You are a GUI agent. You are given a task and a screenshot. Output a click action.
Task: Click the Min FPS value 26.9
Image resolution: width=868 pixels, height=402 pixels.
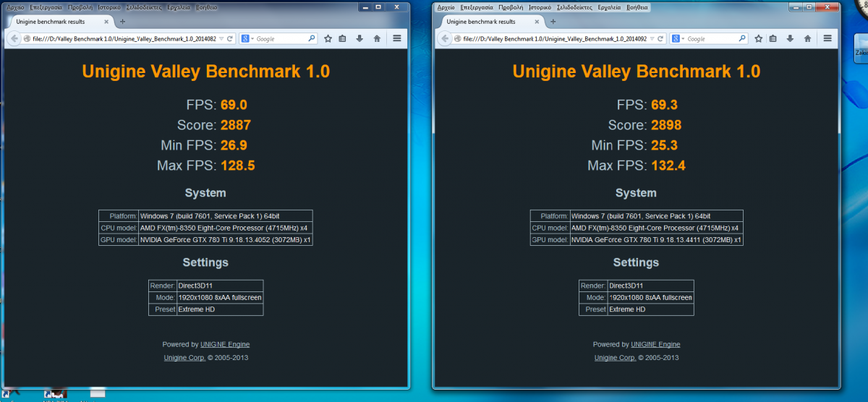coord(234,145)
